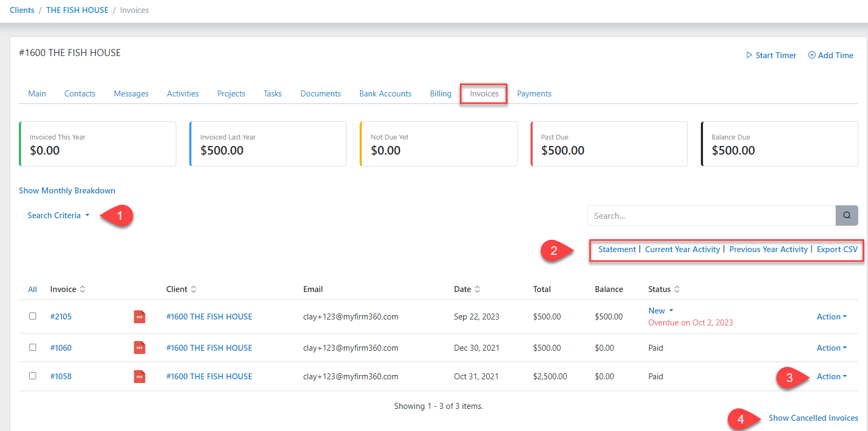This screenshot has height=431, width=868.
Task: Open PDF icon for invoice #1060
Action: [x=140, y=348]
